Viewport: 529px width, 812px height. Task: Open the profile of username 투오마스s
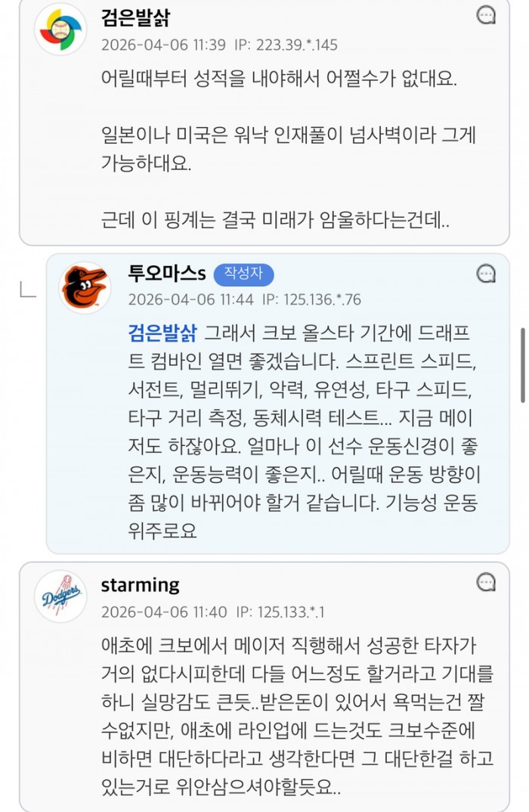(166, 274)
